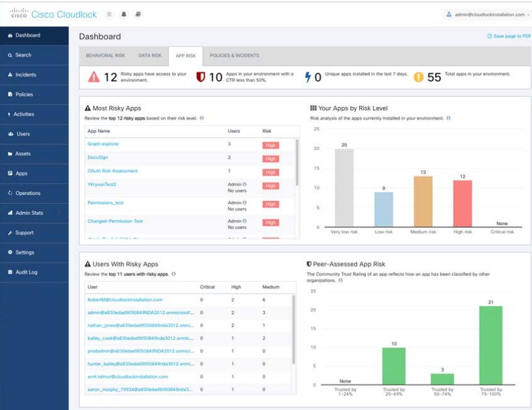The image size is (532, 410).
Task: Click the lightning bolt icon next to 0
Action: click(308, 77)
